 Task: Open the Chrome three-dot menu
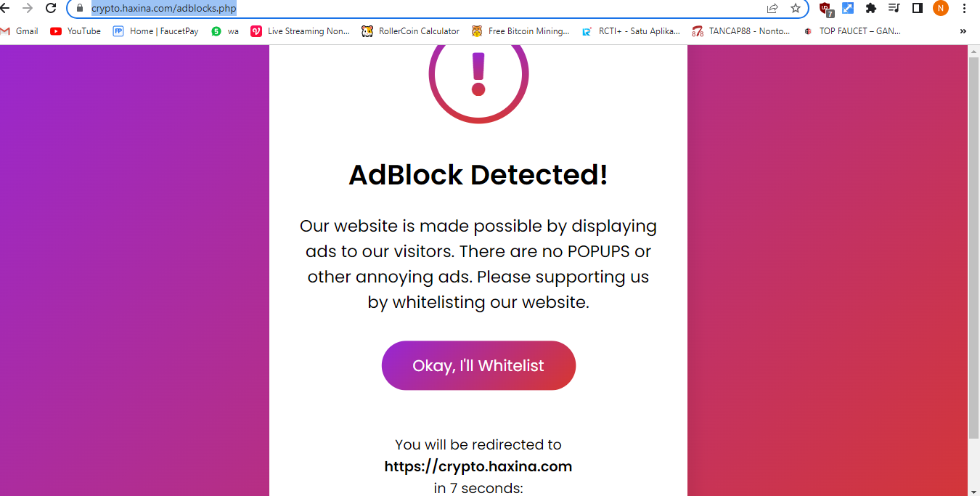963,9
